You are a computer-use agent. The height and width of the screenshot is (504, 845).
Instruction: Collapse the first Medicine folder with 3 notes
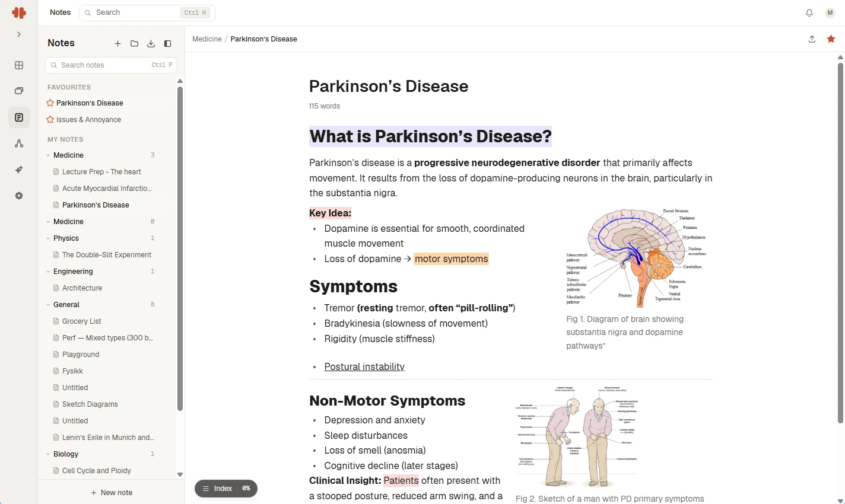(48, 155)
